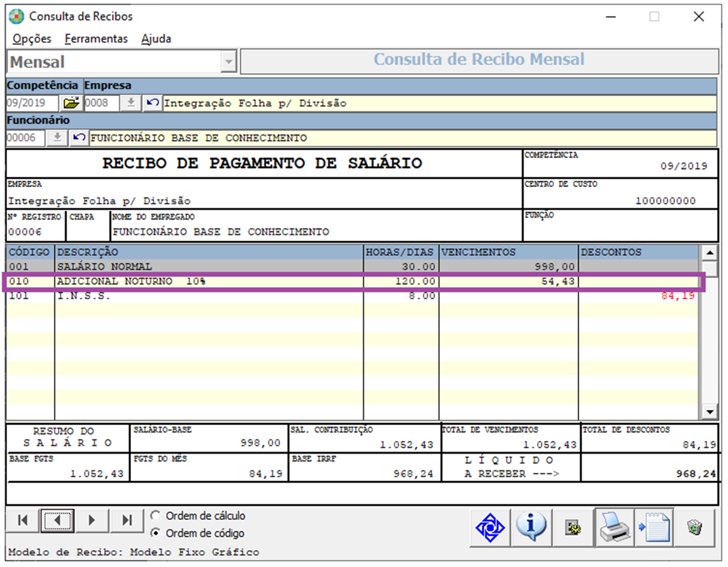Click the 54,43 vencimentos value
Image resolution: width=728 pixels, height=567 pixels.
coord(558,281)
